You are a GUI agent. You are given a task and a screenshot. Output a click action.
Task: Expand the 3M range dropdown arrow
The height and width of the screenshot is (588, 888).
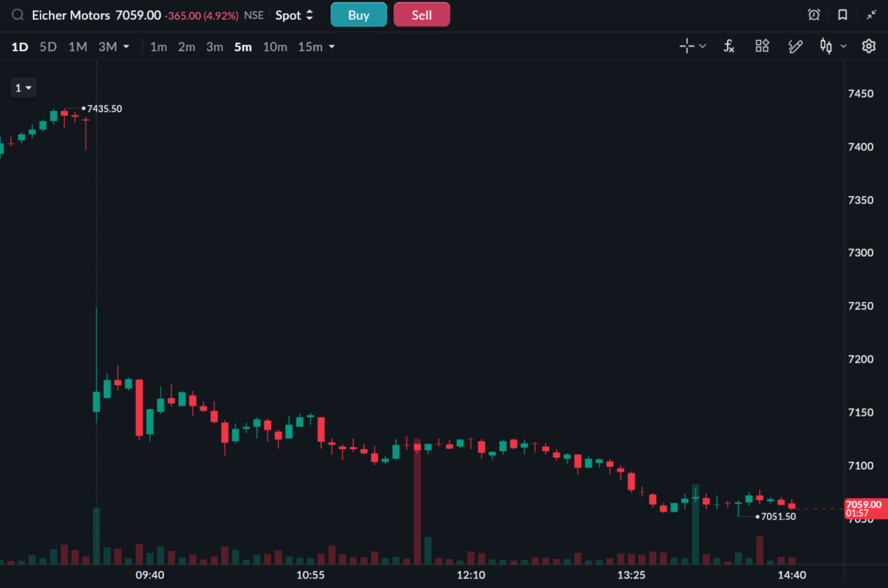click(x=126, y=47)
